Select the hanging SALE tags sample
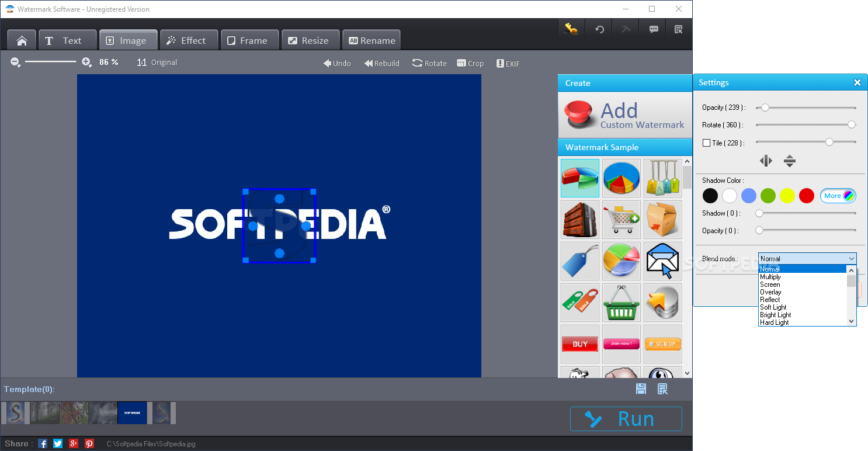This screenshot has width=868, height=451. point(663,178)
